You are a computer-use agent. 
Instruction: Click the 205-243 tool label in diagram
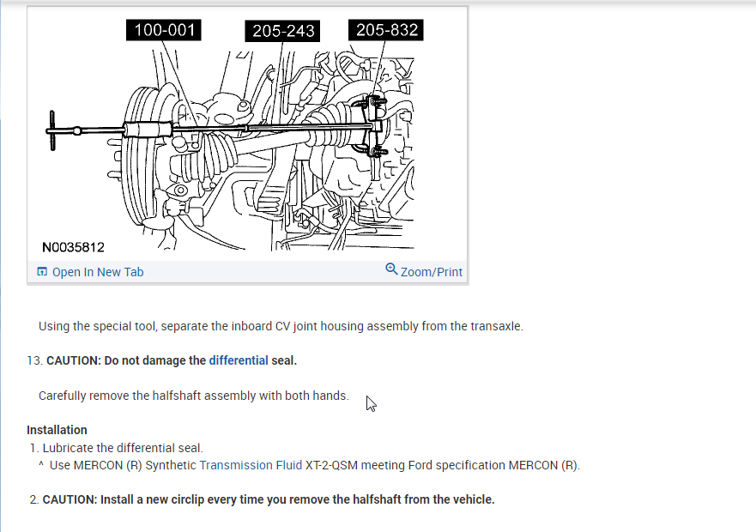coord(282,31)
